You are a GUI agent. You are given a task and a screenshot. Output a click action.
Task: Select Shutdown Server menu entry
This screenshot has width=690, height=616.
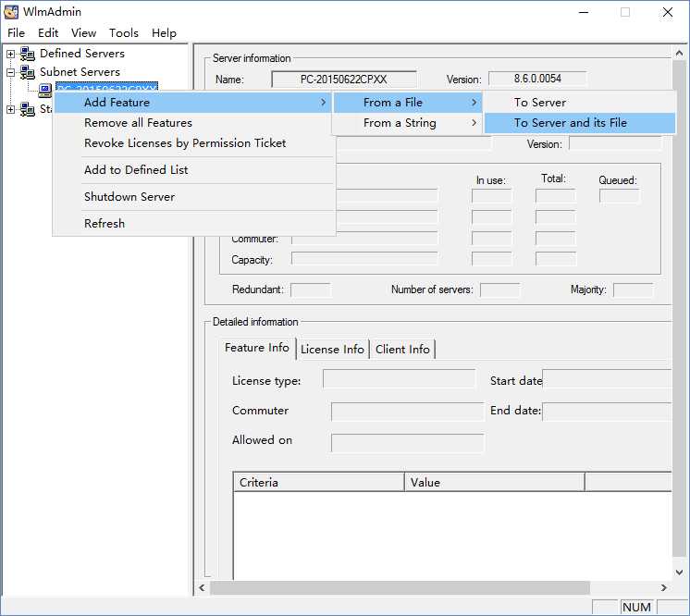tap(192, 197)
